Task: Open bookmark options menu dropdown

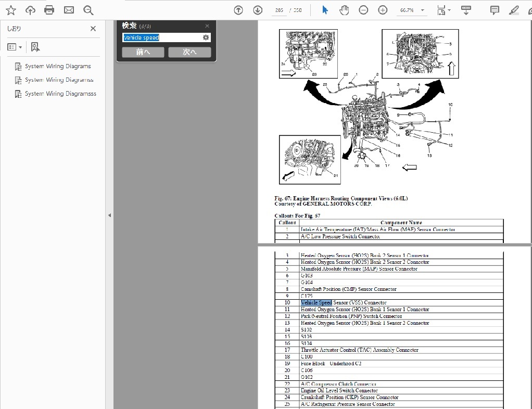Action: pyautogui.click(x=15, y=47)
